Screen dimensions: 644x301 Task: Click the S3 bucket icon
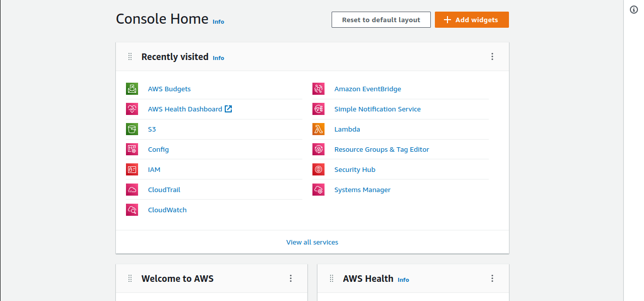132,129
